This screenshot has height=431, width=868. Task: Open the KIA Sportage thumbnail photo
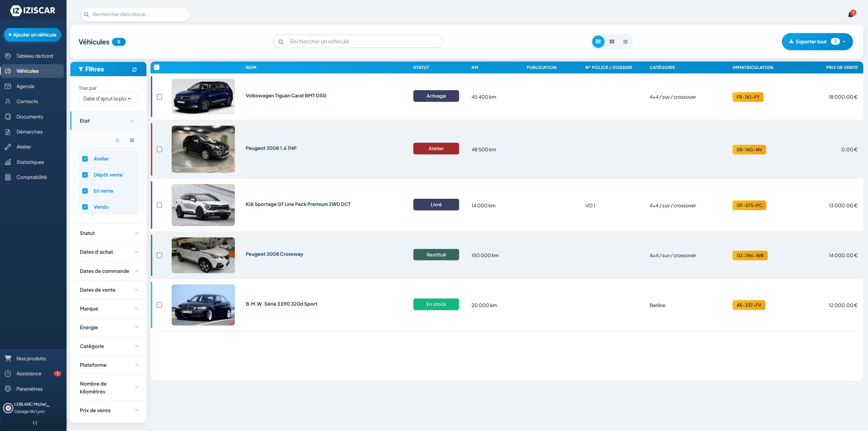[x=203, y=205]
